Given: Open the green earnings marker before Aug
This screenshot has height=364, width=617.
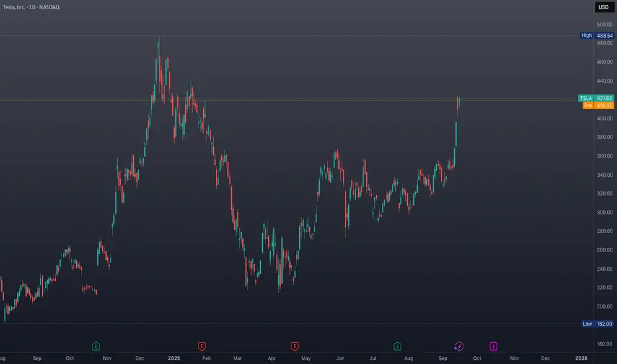Looking at the screenshot, I should tap(397, 346).
